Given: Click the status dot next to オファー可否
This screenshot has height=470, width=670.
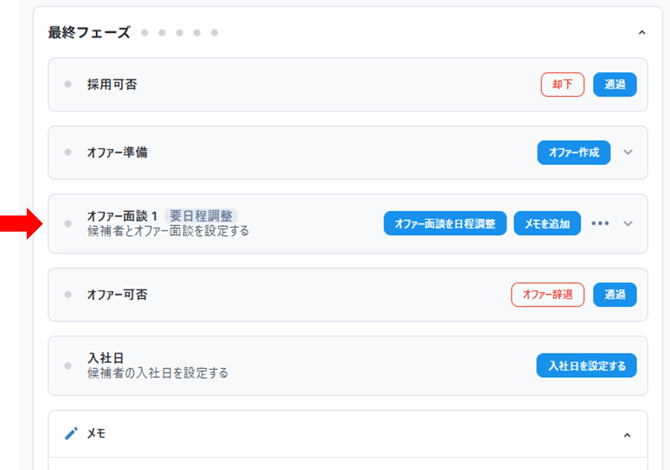Looking at the screenshot, I should pos(68,294).
